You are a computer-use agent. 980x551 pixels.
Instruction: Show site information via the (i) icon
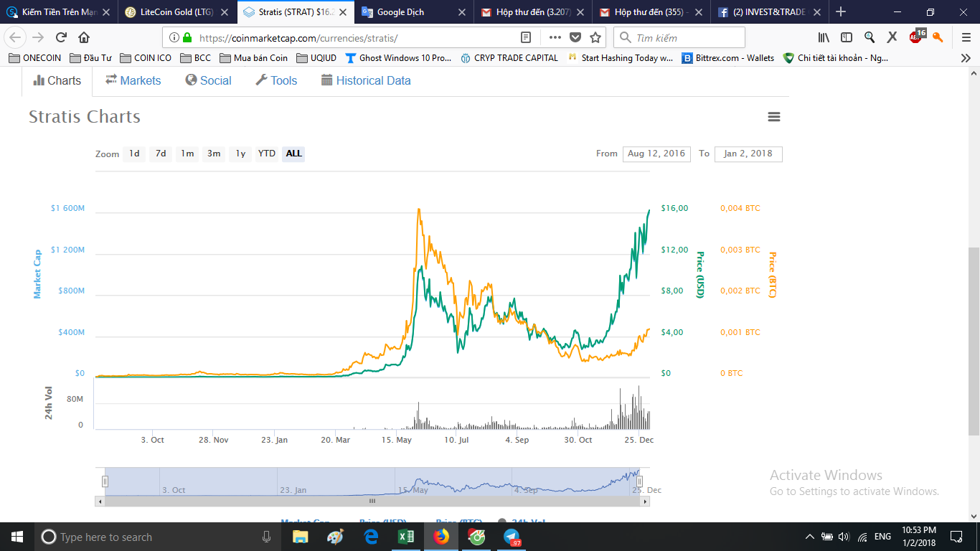coord(174,37)
